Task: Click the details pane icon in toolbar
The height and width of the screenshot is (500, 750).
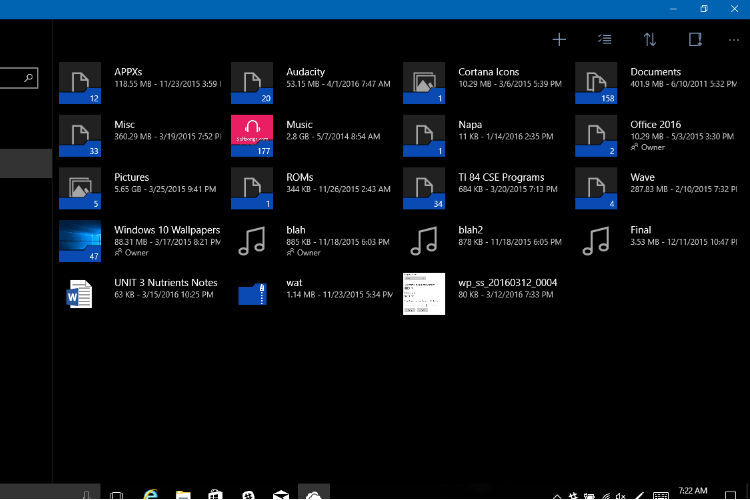Action: pyautogui.click(x=695, y=40)
